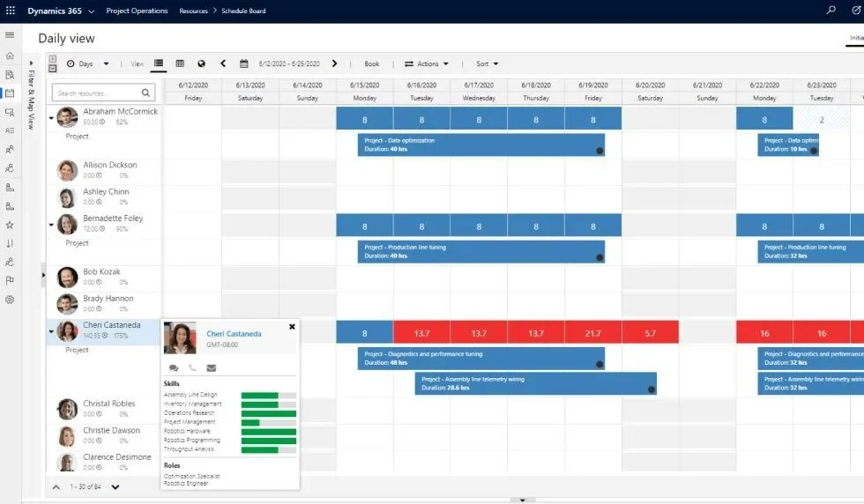Open the Actions dropdown menu
The width and height of the screenshot is (864, 504).
coord(427,63)
